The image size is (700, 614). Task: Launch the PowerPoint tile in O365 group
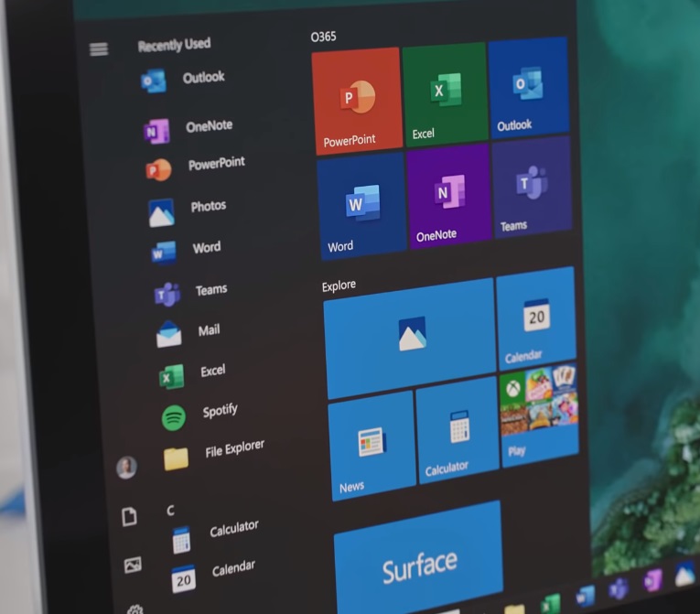click(357, 101)
